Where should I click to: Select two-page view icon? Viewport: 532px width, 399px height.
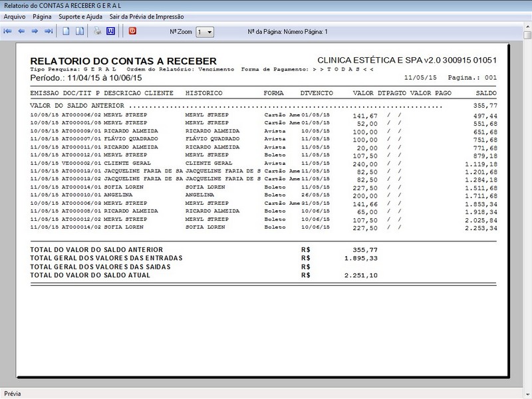pyautogui.click(x=80, y=31)
